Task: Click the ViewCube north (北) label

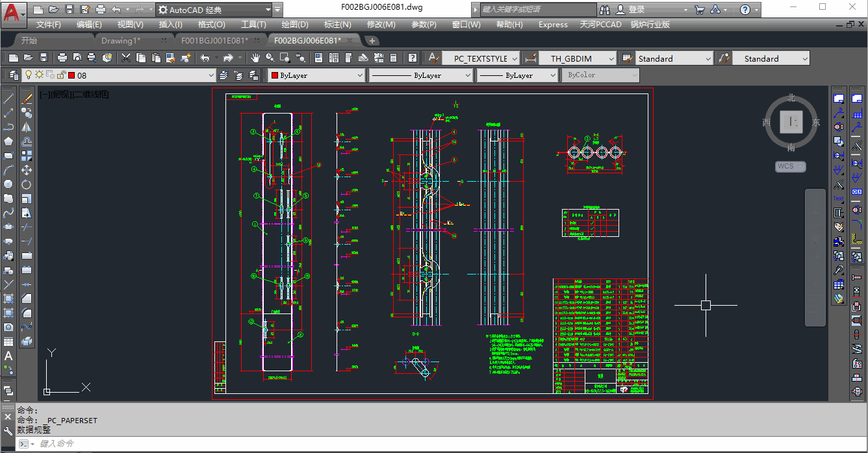Action: [x=791, y=98]
